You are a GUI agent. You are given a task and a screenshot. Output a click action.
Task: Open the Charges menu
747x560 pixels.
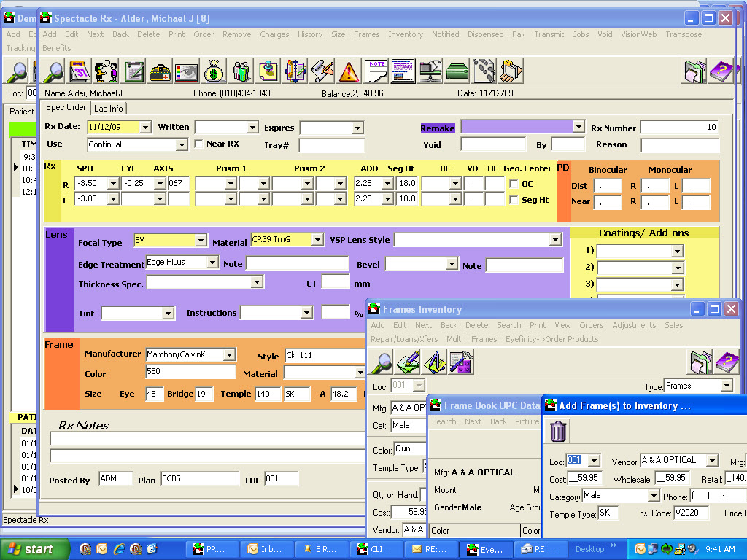(x=274, y=34)
